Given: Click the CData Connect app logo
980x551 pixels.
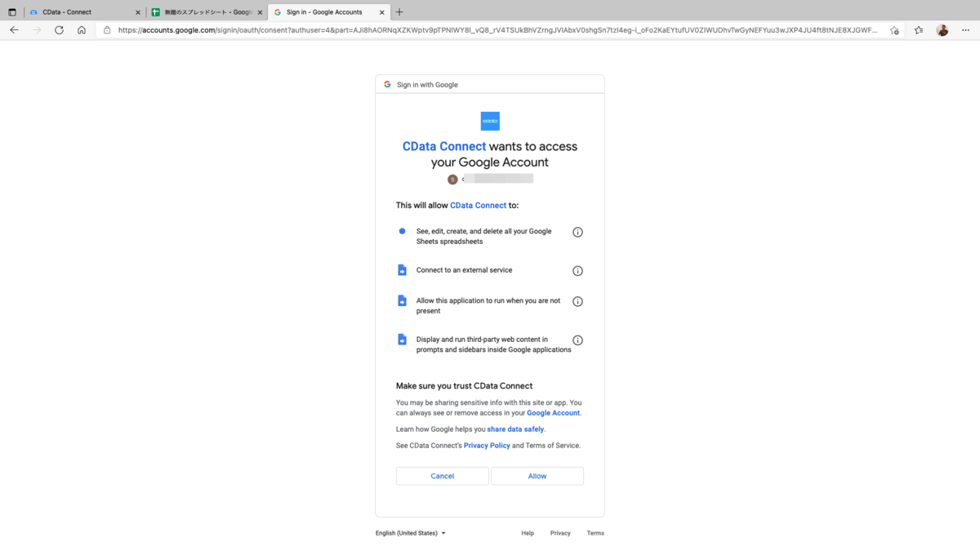Looking at the screenshot, I should click(x=490, y=121).
